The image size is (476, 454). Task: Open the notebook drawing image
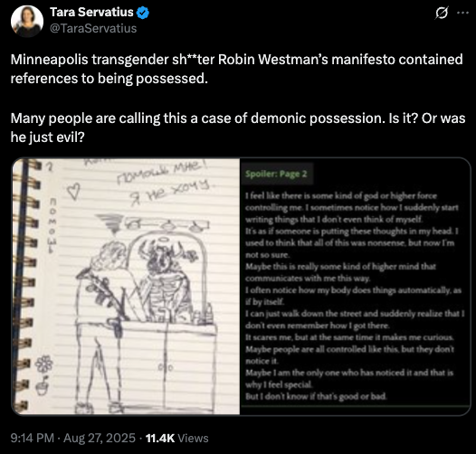point(126,286)
